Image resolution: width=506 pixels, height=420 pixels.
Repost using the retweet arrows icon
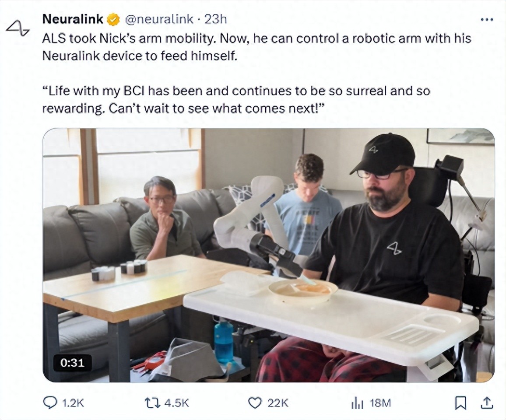pyautogui.click(x=153, y=403)
